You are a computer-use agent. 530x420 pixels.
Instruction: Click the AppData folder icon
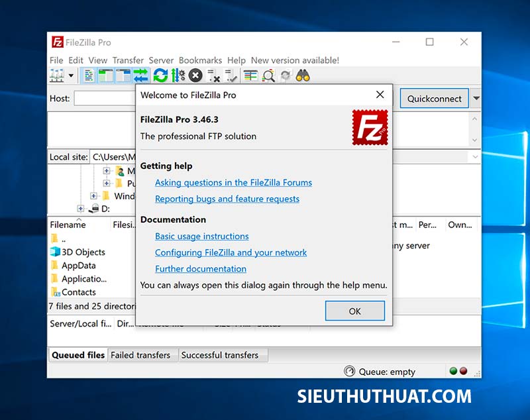tap(54, 265)
